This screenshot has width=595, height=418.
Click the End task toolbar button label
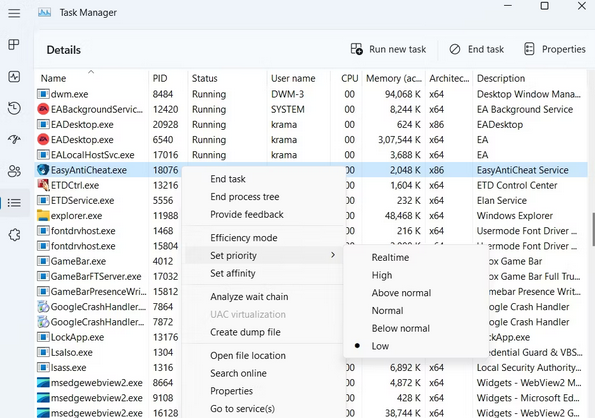point(486,49)
